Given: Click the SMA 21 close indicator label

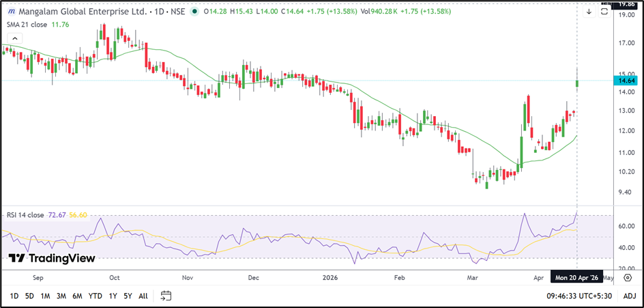Looking at the screenshot, I should [x=27, y=25].
